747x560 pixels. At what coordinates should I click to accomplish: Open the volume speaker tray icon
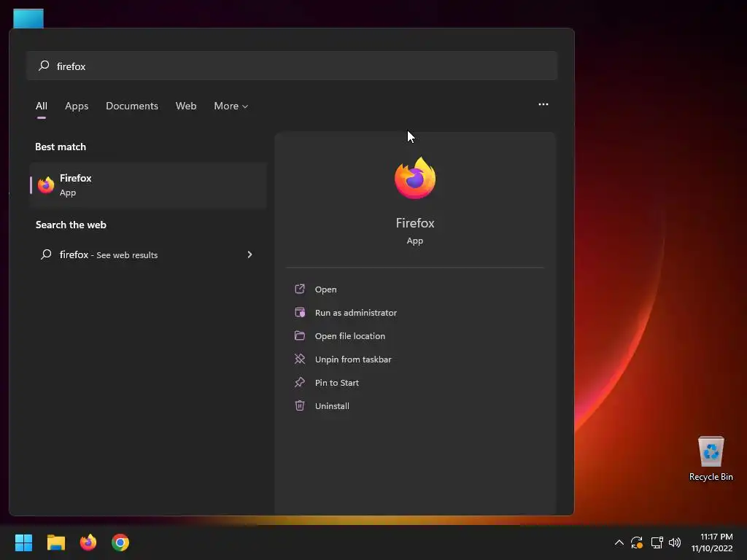coord(675,542)
